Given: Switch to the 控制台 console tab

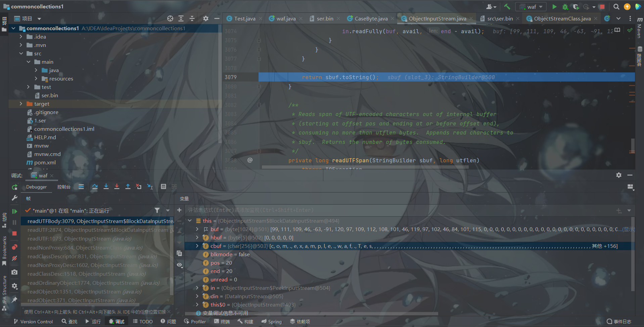Looking at the screenshot, I should 64,187.
